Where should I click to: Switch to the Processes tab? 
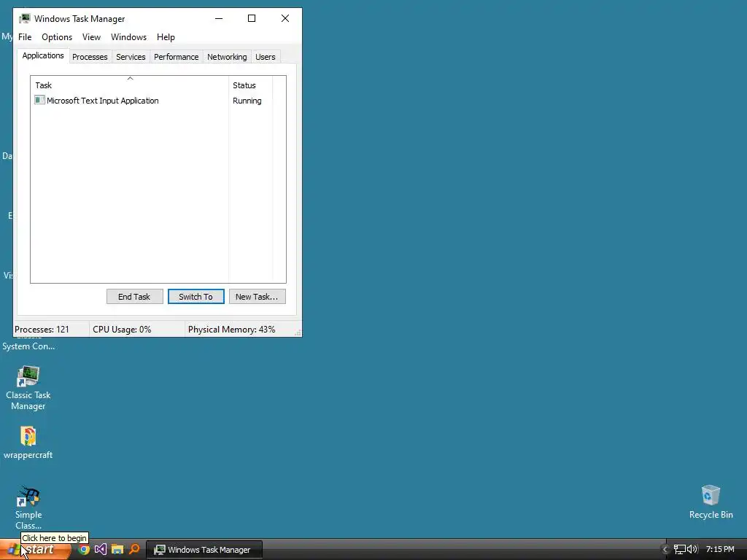(90, 57)
